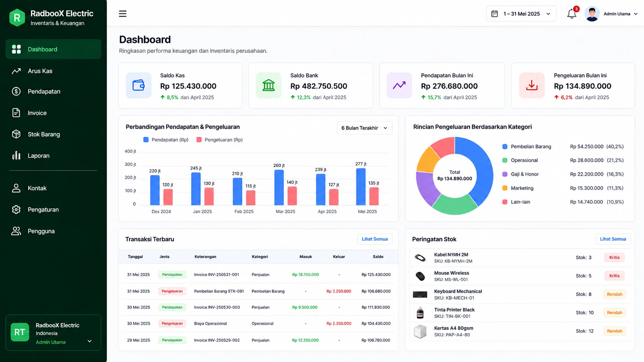Expand the RadbooX Electric Indonesia company switcher

click(x=53, y=333)
